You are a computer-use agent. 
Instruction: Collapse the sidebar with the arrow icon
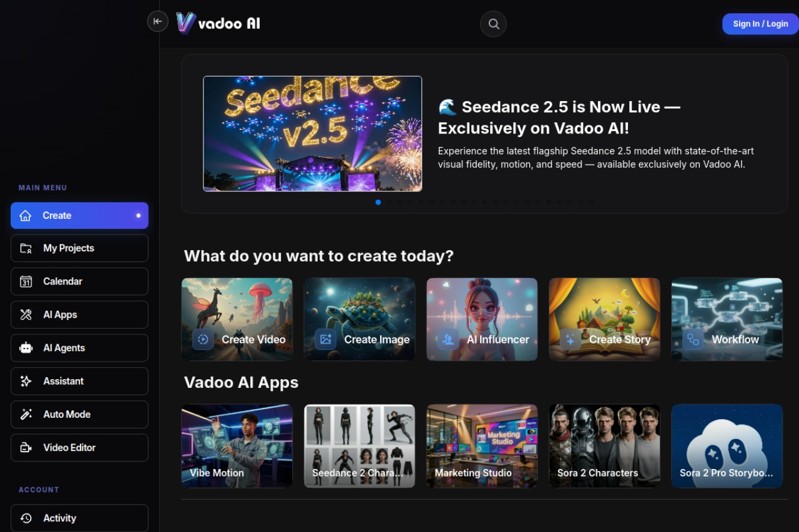coord(157,21)
